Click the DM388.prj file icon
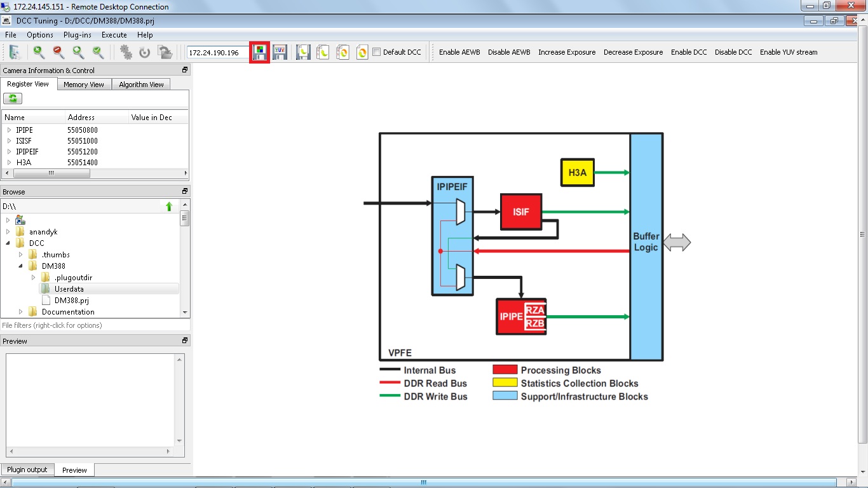 pos(46,300)
